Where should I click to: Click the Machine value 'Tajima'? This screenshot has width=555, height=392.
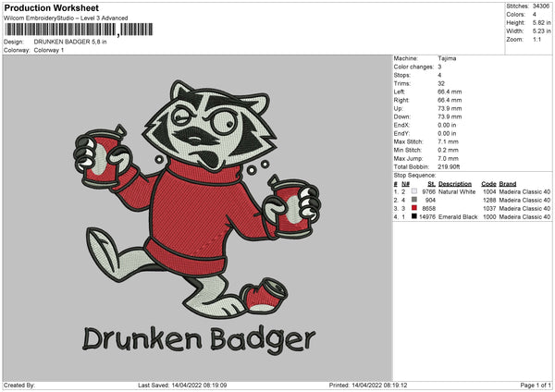tap(447, 58)
